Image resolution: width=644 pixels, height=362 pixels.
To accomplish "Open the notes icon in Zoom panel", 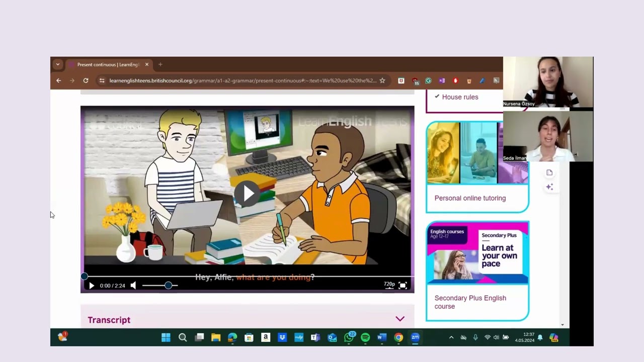I will 549,173.
